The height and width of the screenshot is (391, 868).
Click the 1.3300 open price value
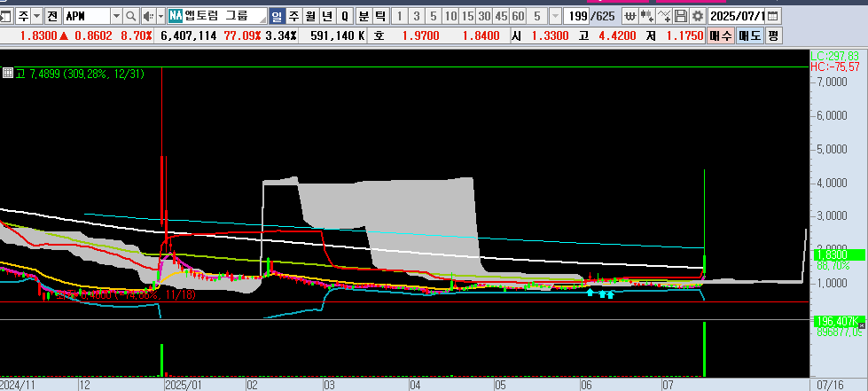tap(550, 36)
